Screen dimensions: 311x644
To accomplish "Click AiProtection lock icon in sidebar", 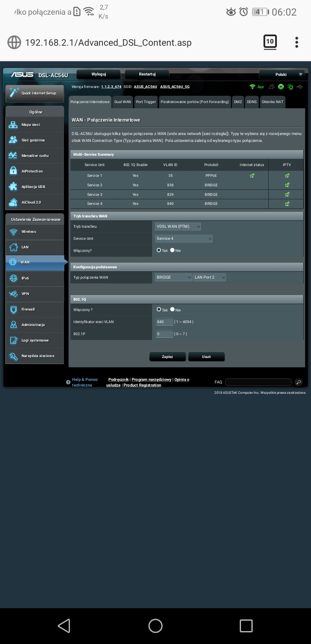I will click(13, 171).
